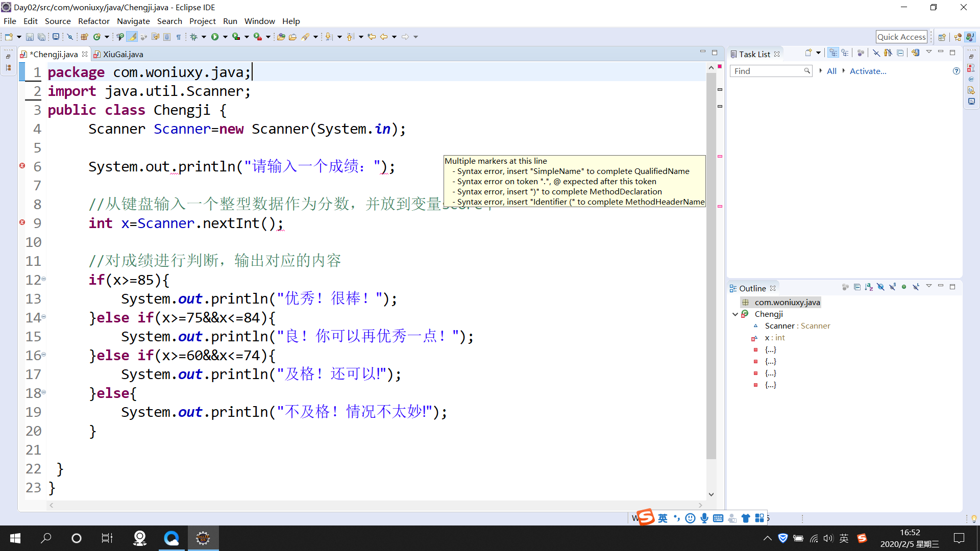Toggle Hide Static Members in Outline view
This screenshot has width=980, height=551.
(892, 287)
